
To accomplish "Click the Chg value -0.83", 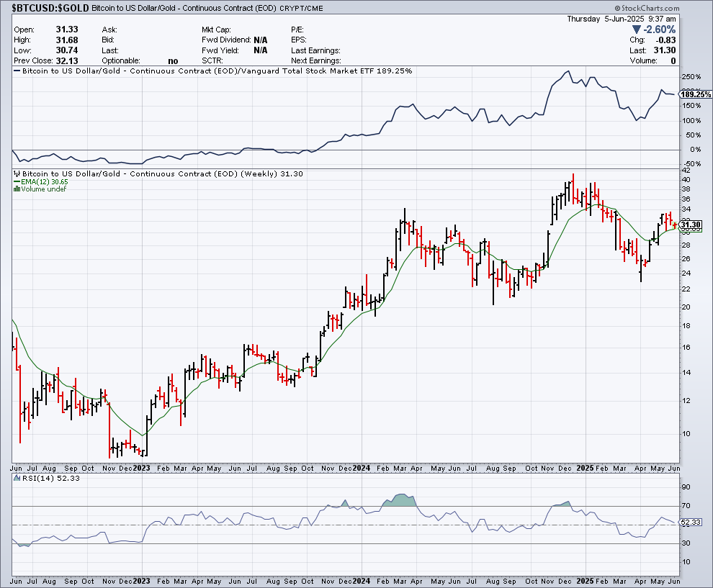I will (x=665, y=40).
